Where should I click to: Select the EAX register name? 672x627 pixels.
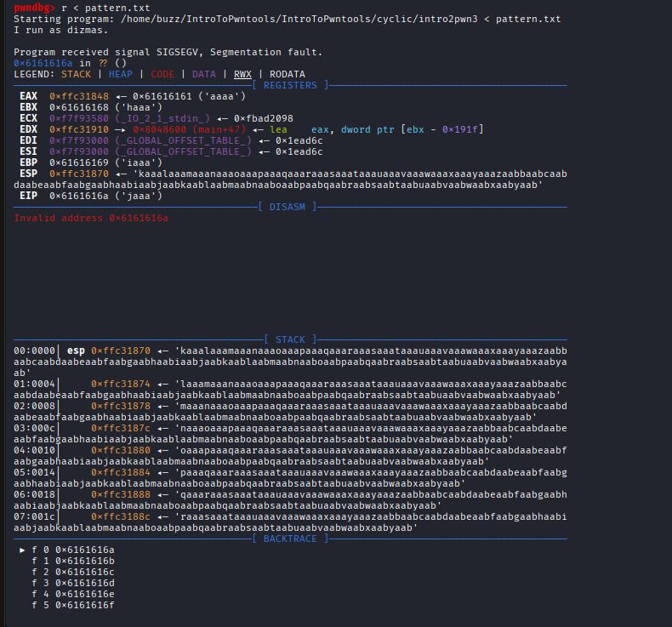29,96
